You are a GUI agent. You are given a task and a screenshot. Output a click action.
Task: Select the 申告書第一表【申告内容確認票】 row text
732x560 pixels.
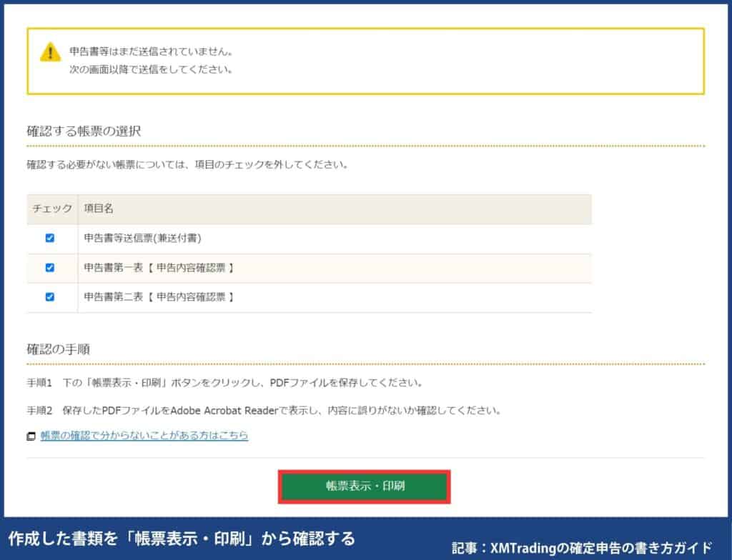[x=159, y=268]
